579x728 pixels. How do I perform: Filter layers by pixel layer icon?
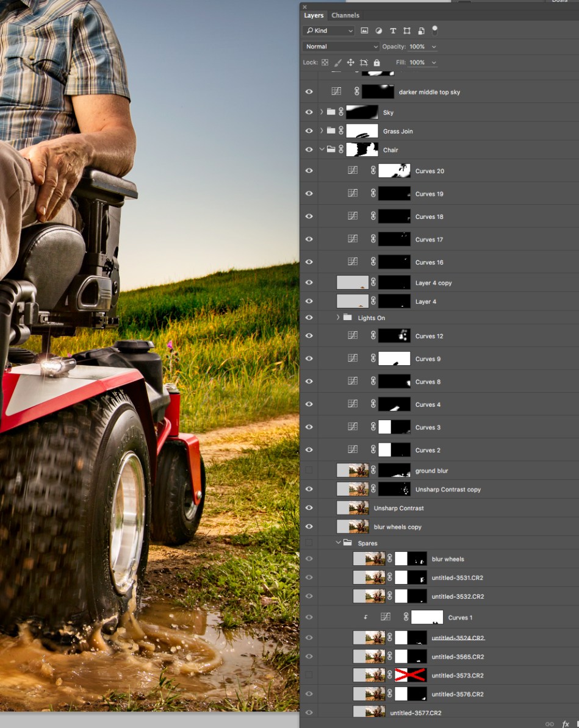(365, 30)
